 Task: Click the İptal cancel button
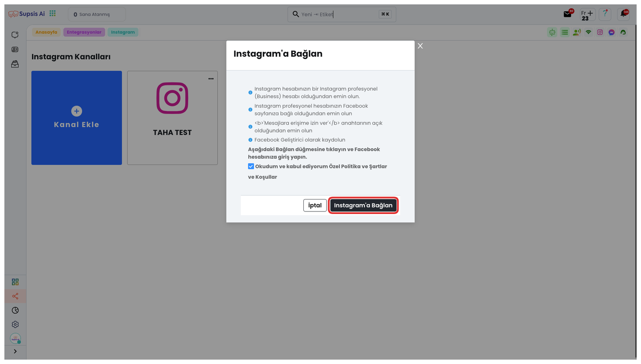315,205
